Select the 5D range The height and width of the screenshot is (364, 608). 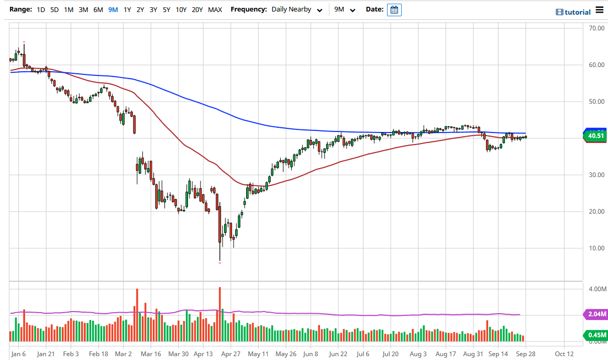[54, 9]
